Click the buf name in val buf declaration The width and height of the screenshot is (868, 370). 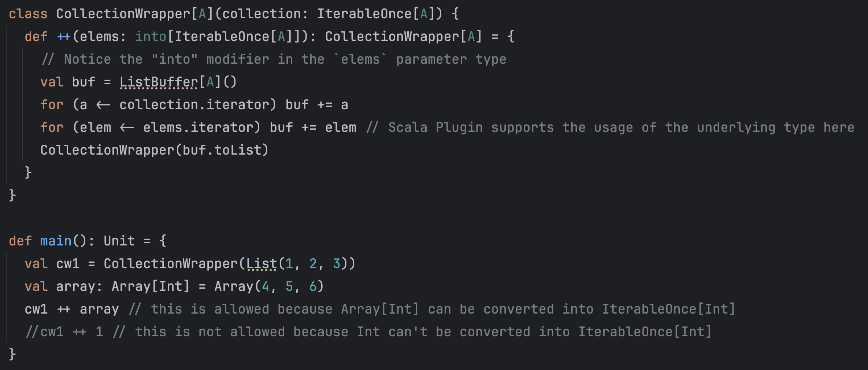(84, 82)
